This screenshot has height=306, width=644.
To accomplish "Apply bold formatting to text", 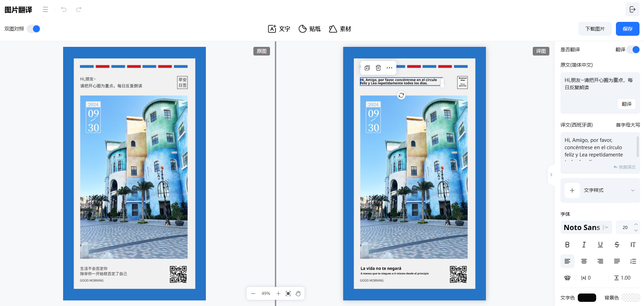I will tap(567, 245).
